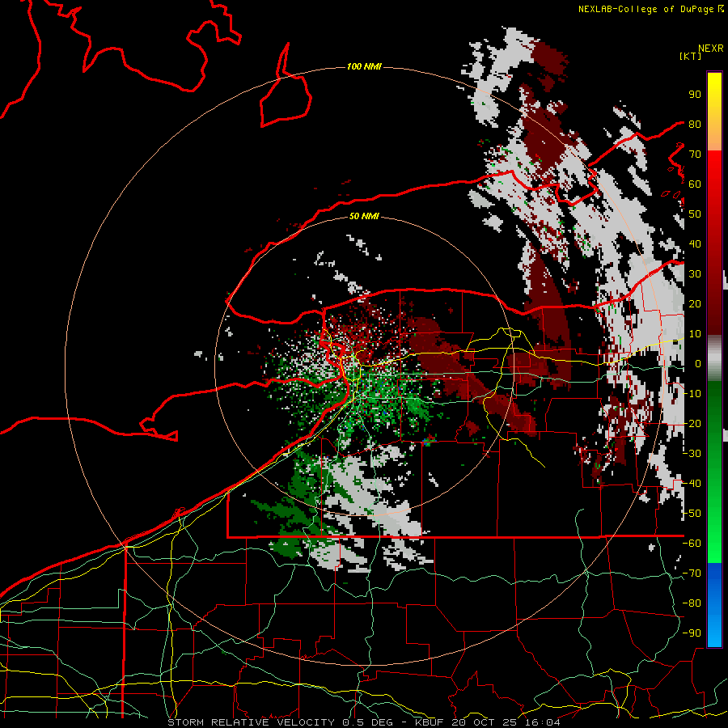This screenshot has width=728, height=728.
Task: Click the -70 value on the velocity scale
Action: pos(692,573)
